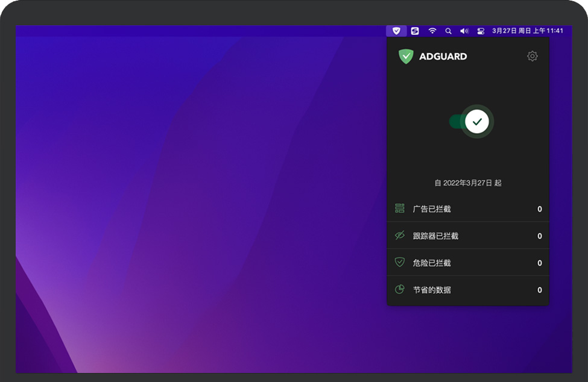Image resolution: width=588 pixels, height=382 pixels.
Task: Click the count 0 for 跟踪器已拦截
Action: [540, 236]
